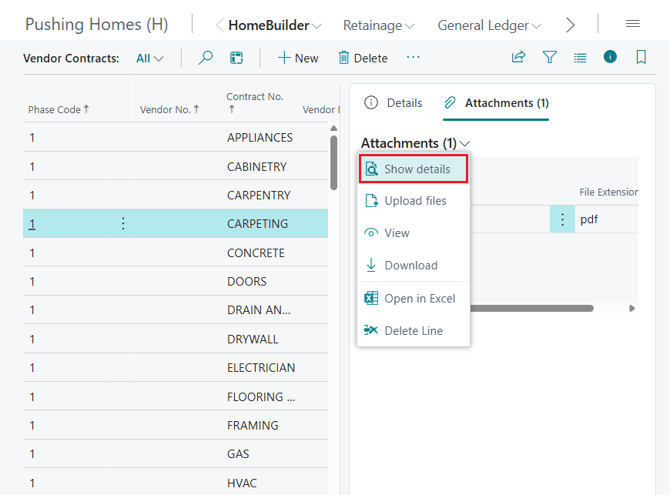Click the filter funnel icon
Image resolution: width=670 pixels, height=495 pixels.
tap(550, 57)
